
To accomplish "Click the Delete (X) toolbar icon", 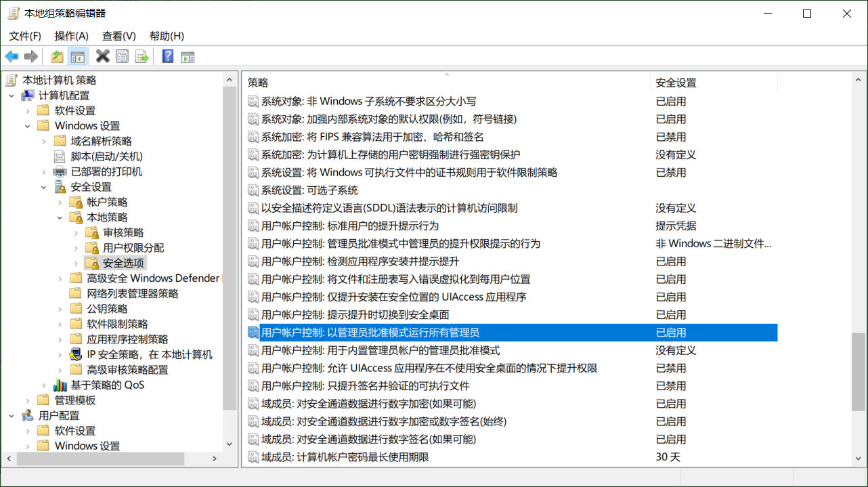I will (102, 56).
